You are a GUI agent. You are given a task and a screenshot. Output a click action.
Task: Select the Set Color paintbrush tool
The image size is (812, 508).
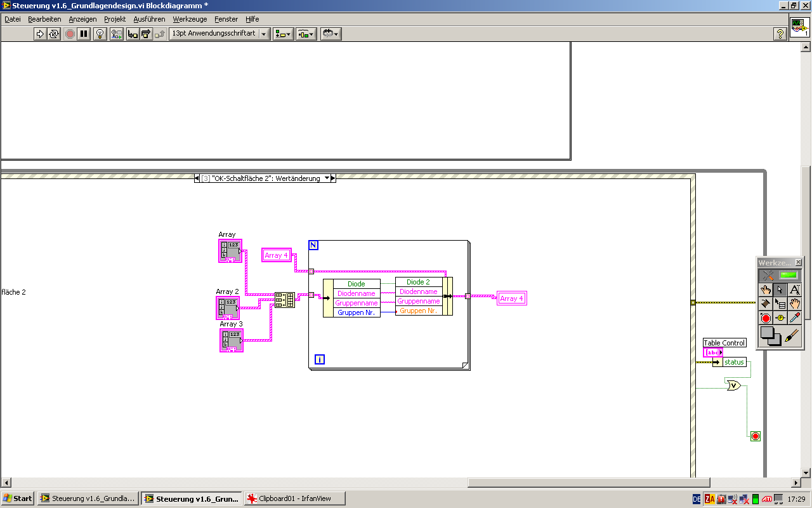click(792, 336)
